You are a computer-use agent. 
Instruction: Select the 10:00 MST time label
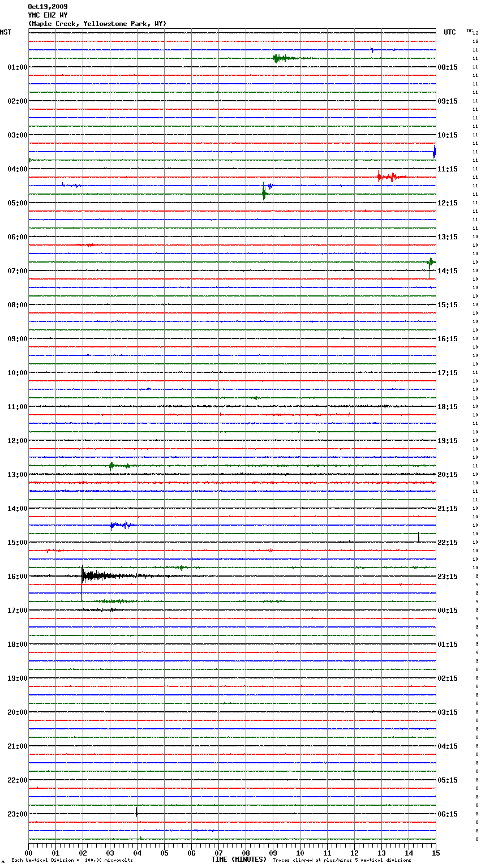pyautogui.click(x=17, y=373)
